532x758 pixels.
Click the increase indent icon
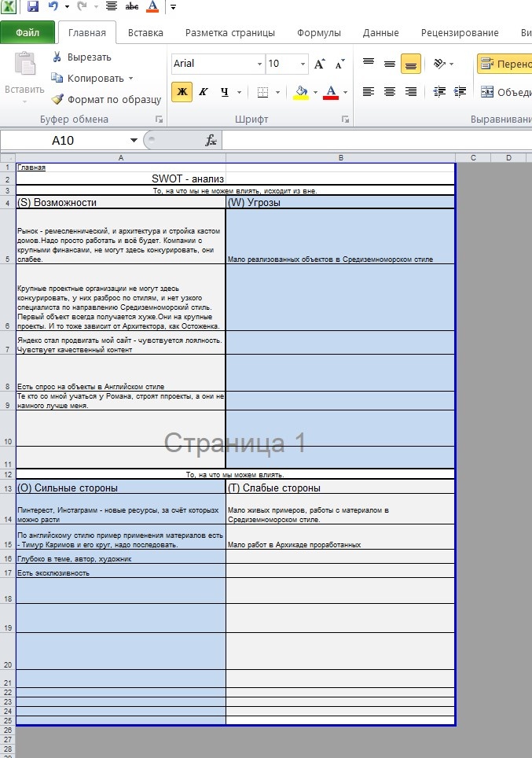(x=460, y=92)
